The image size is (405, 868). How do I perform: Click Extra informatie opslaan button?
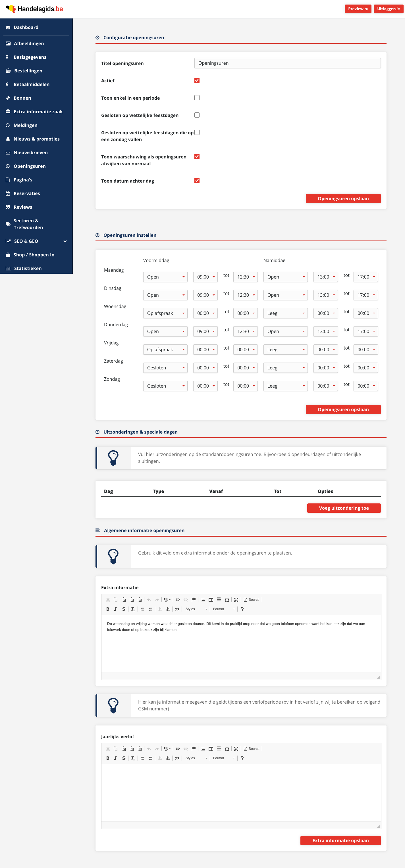[340, 841]
